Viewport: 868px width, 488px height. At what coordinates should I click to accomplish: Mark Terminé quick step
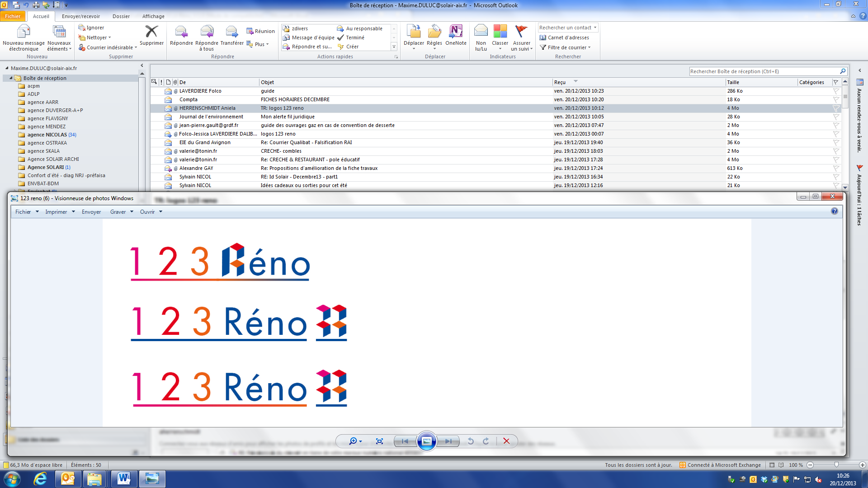[351, 38]
